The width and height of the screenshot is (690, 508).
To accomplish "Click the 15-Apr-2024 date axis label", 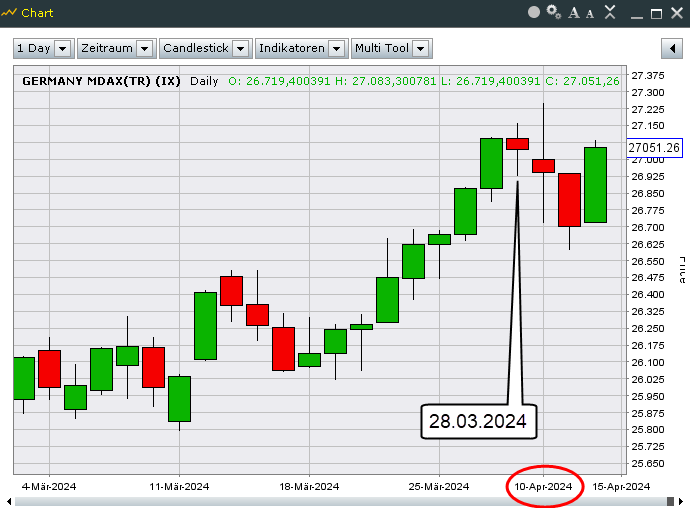I will click(x=621, y=486).
